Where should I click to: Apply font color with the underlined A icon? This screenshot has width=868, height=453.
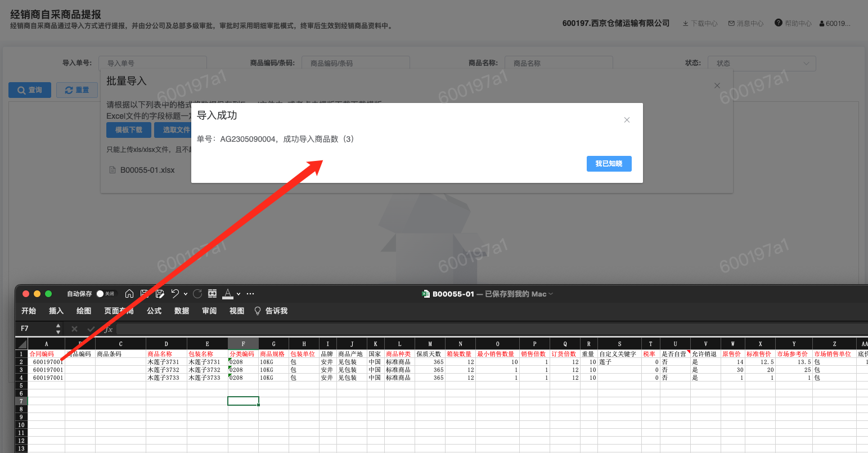point(228,294)
